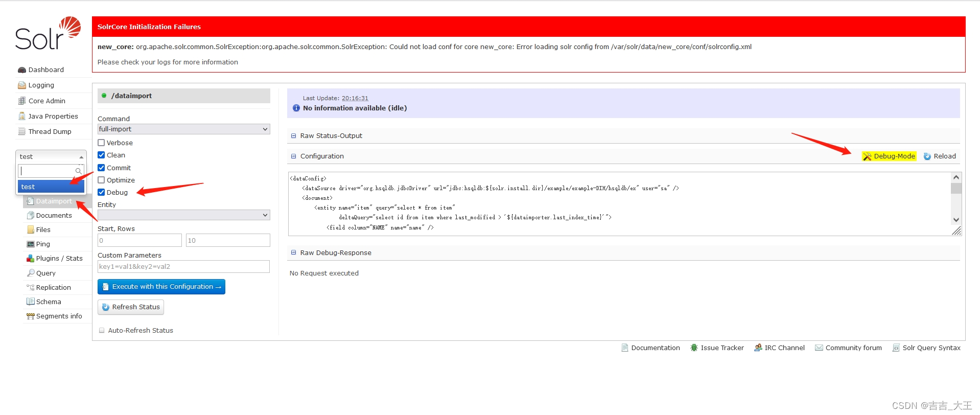Click the Ping icon
This screenshot has height=415, width=980.
30,244
